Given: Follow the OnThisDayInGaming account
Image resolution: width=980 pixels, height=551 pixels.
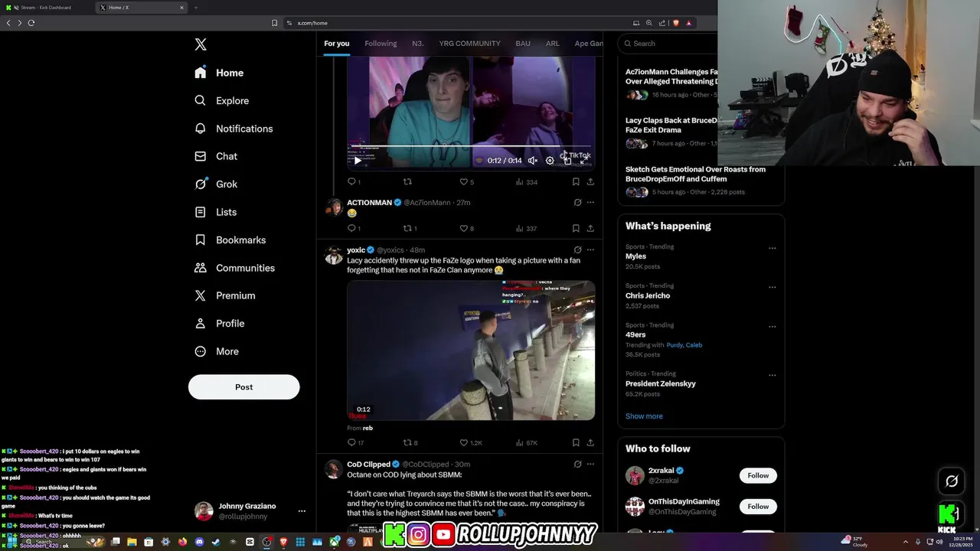Looking at the screenshot, I should click(x=758, y=507).
